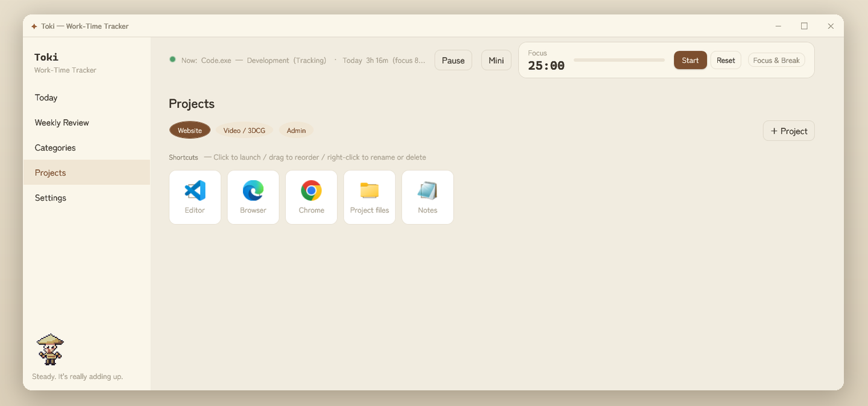Toggle the Focus & Break mode
Viewport: 868px width, 406px height.
[x=776, y=60]
